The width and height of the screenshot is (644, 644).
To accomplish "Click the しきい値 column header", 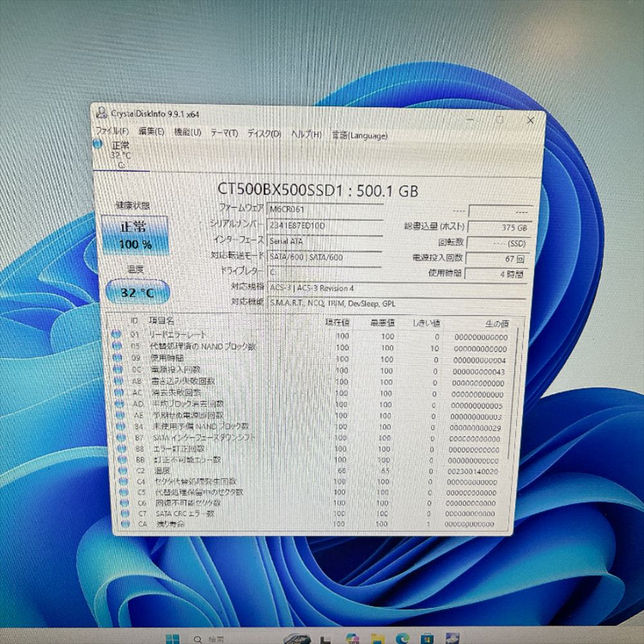I will pyautogui.click(x=427, y=323).
